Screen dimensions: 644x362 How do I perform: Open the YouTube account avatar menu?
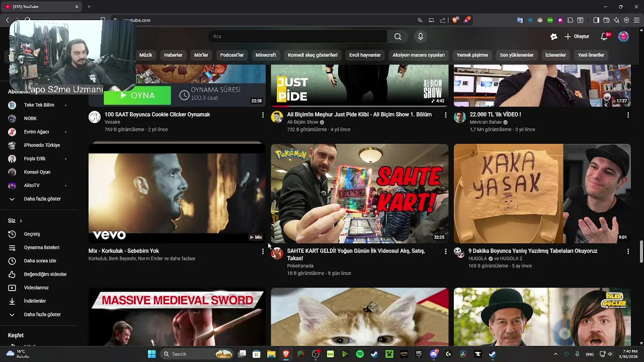pos(623,36)
